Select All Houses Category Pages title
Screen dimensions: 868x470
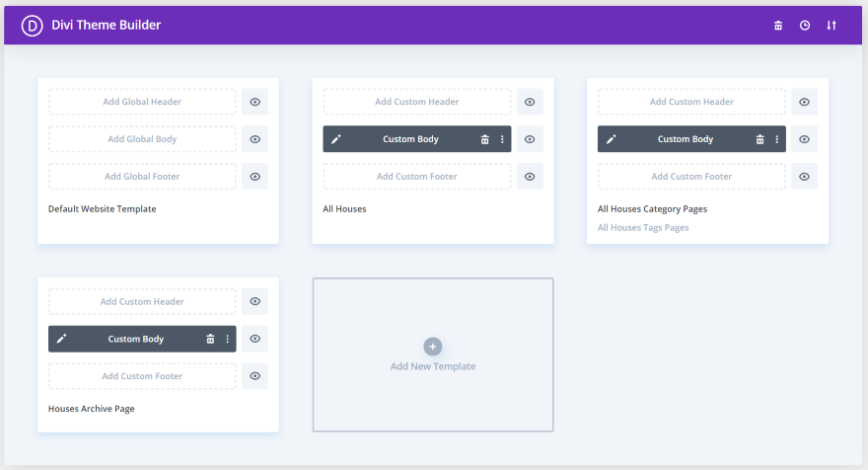click(652, 209)
